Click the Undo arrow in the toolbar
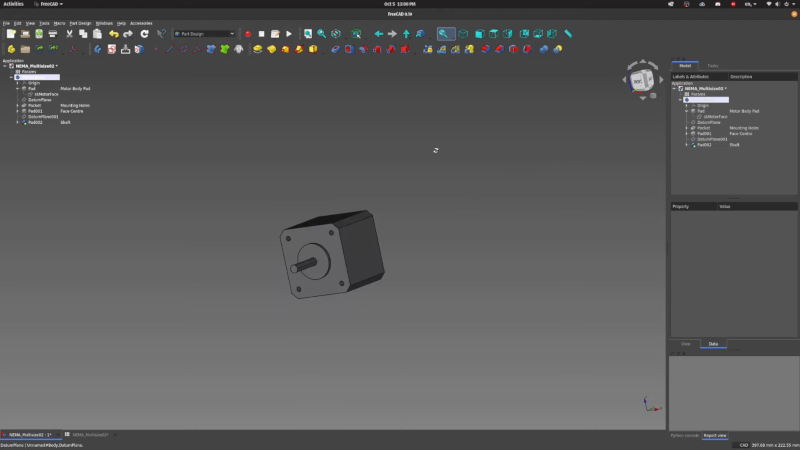This screenshot has height=450, width=800. pyautogui.click(x=113, y=33)
